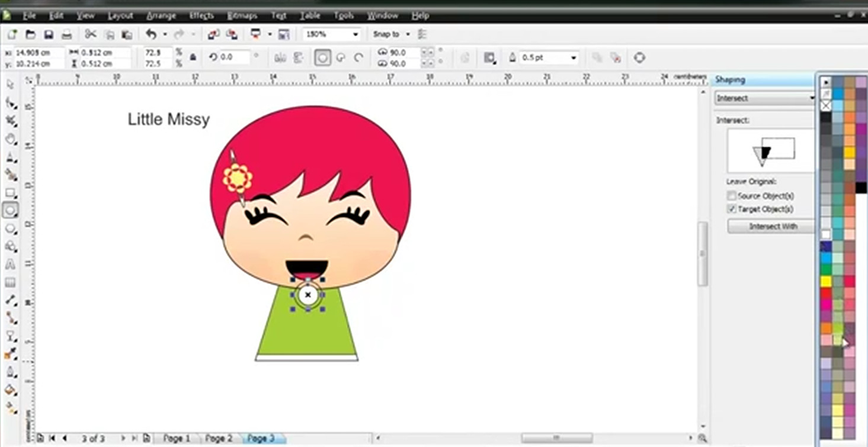
Task: Open the Tools menu
Action: 344,15
